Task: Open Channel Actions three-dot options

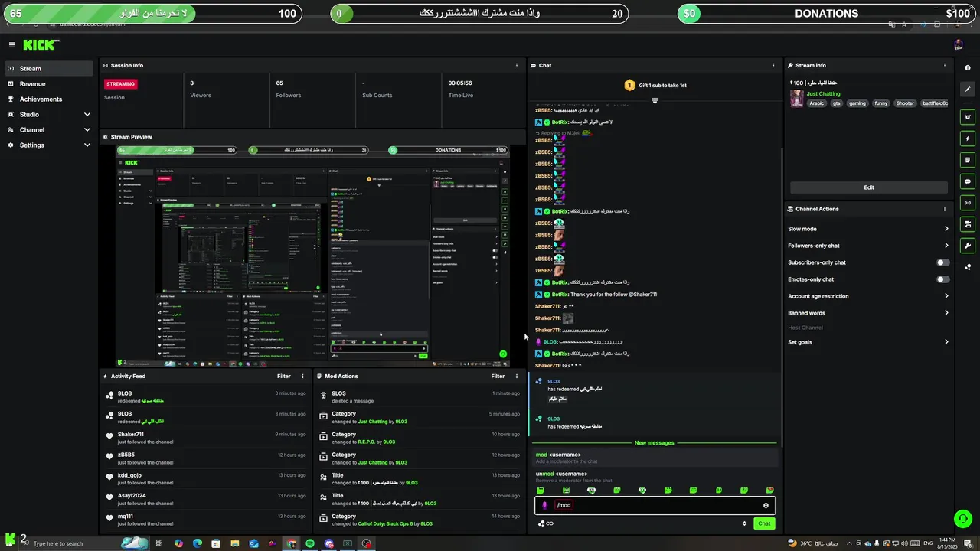Action: pos(944,209)
